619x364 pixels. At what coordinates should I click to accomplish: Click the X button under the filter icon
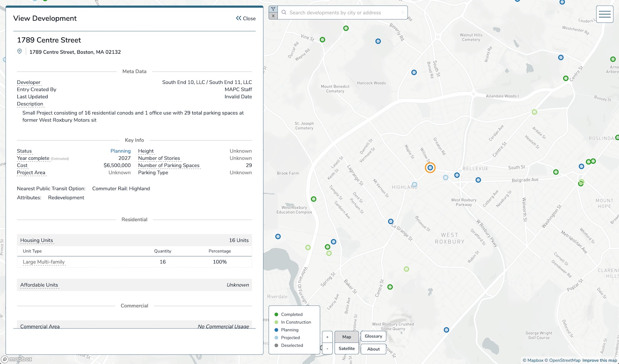pos(273,16)
